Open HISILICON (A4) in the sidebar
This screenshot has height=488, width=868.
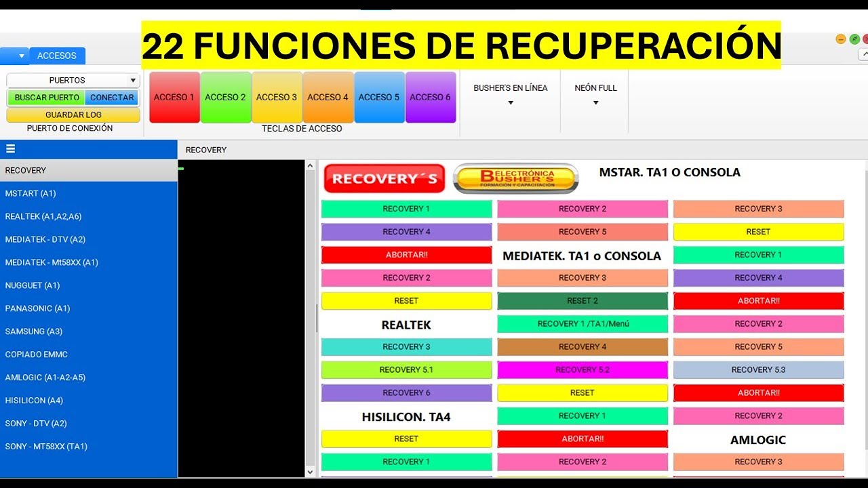89,401
